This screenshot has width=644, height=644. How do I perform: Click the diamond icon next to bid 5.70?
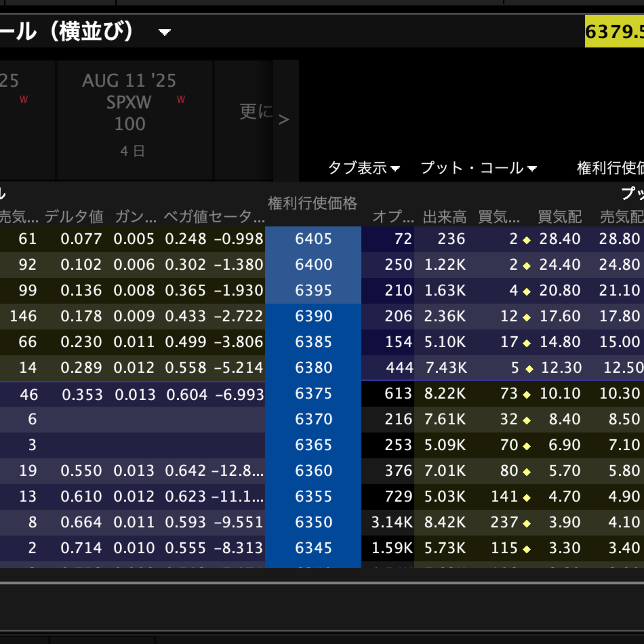coord(527,472)
